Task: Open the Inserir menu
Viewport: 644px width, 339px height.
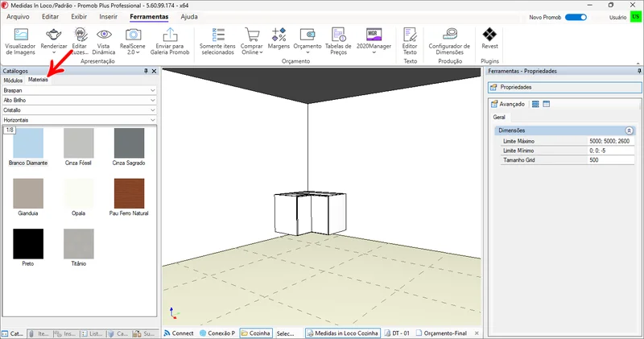Action: (x=107, y=16)
